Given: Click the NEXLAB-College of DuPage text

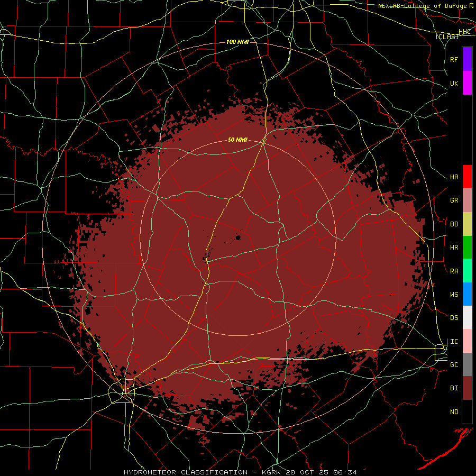Looking at the screenshot, I should click(x=423, y=6).
